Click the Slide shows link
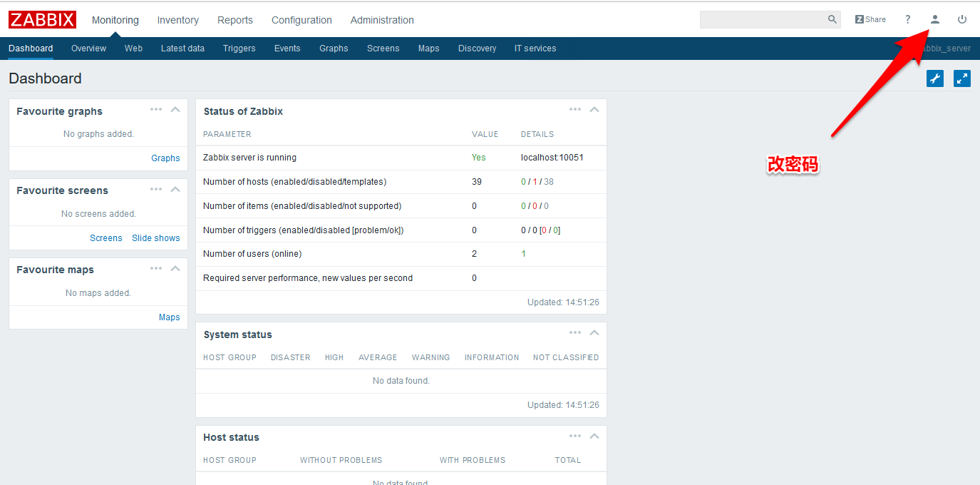The image size is (980, 485). coord(156,238)
